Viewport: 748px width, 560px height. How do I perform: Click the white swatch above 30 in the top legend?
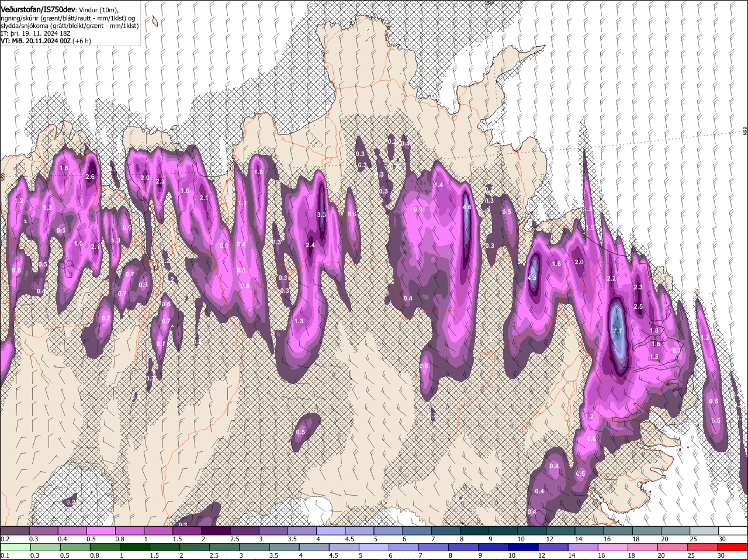pos(734,531)
